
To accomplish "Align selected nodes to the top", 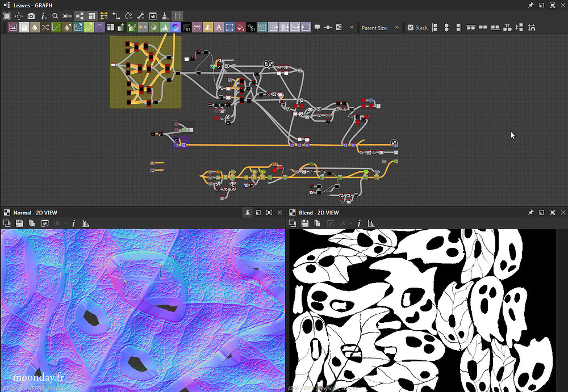I will pyautogui.click(x=471, y=27).
